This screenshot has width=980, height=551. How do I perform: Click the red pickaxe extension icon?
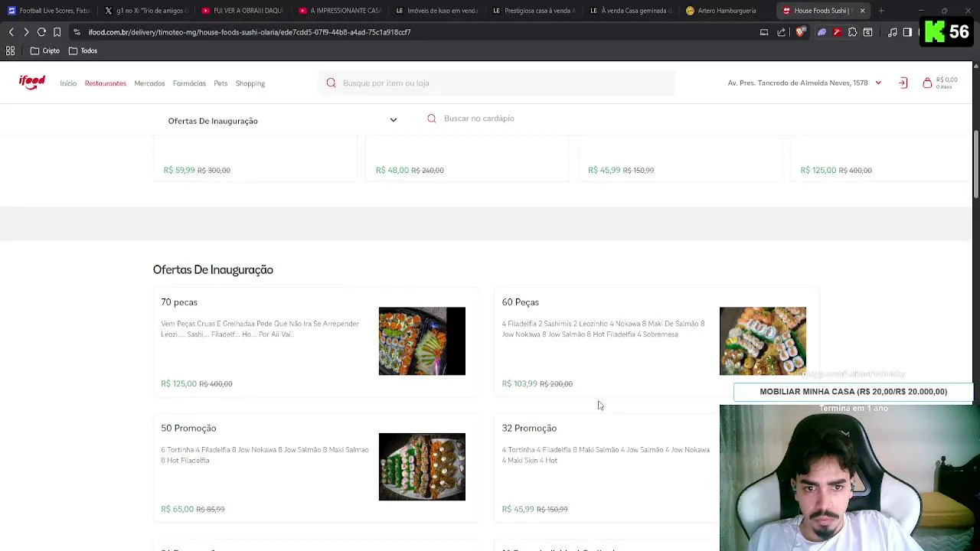(x=837, y=32)
